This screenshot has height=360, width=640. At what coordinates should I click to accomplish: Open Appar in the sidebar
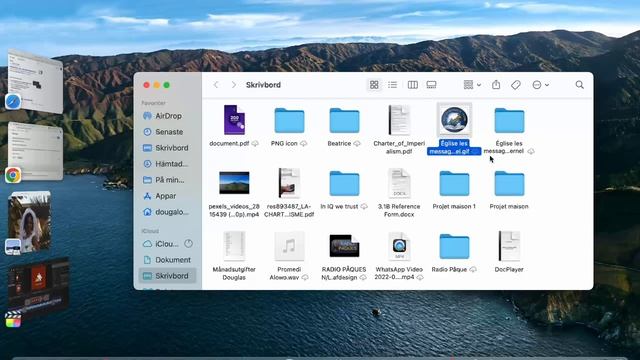[167, 196]
